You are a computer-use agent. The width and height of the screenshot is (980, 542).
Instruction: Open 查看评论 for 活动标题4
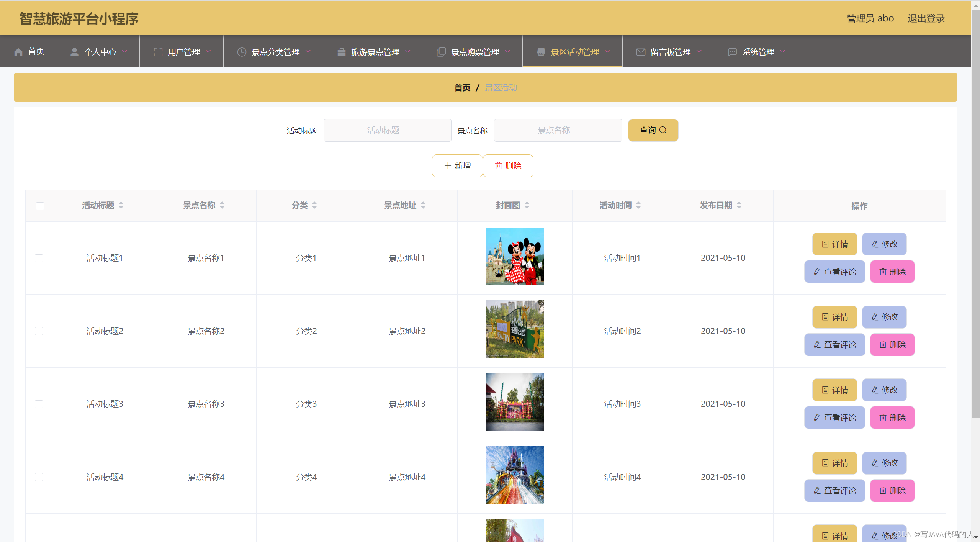pyautogui.click(x=835, y=491)
